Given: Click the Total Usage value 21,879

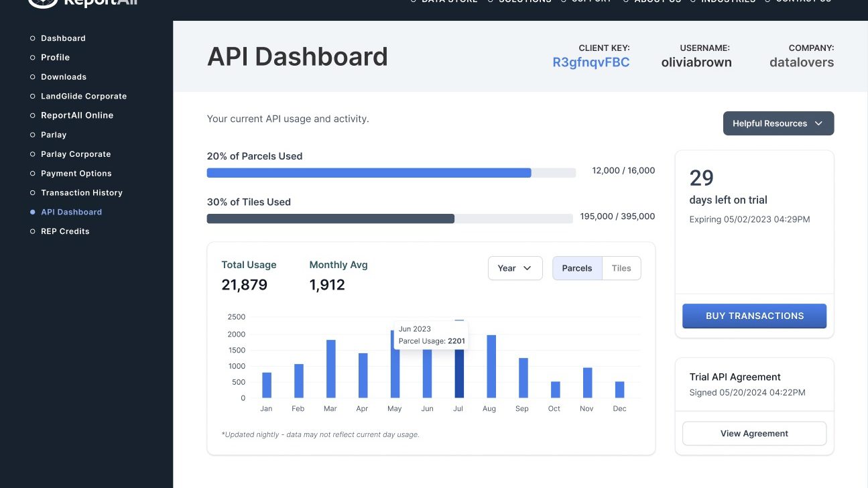Looking at the screenshot, I should click(x=245, y=285).
